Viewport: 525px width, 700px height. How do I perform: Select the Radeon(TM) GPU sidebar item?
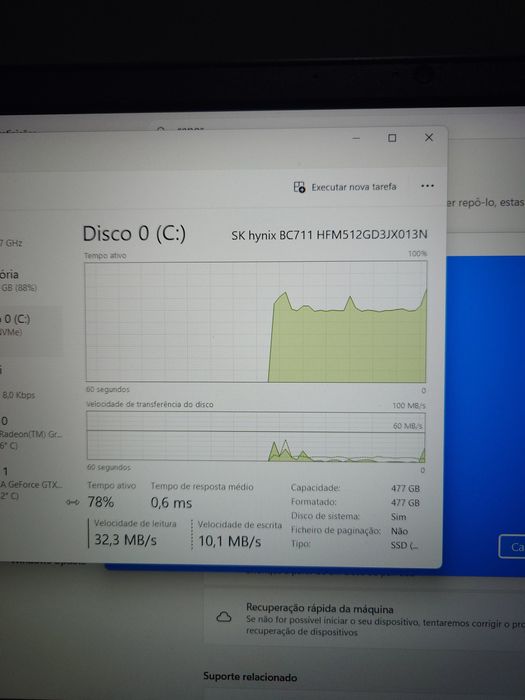pos(30,433)
